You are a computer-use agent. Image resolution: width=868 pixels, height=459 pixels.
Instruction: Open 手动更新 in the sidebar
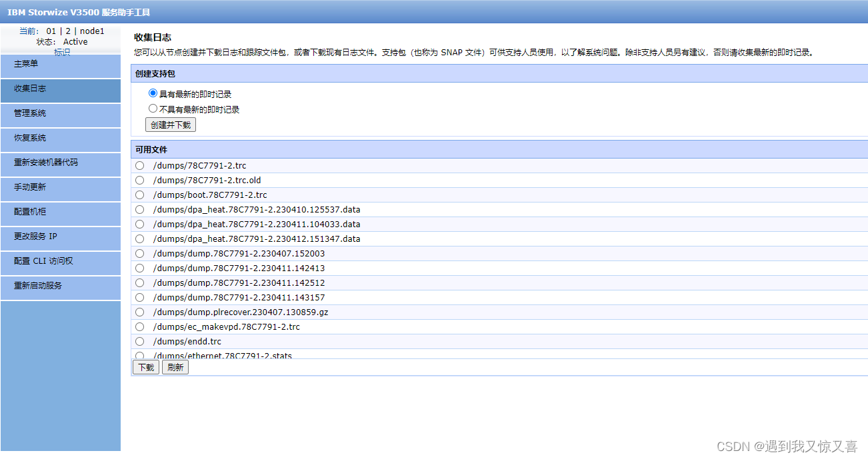(60, 189)
